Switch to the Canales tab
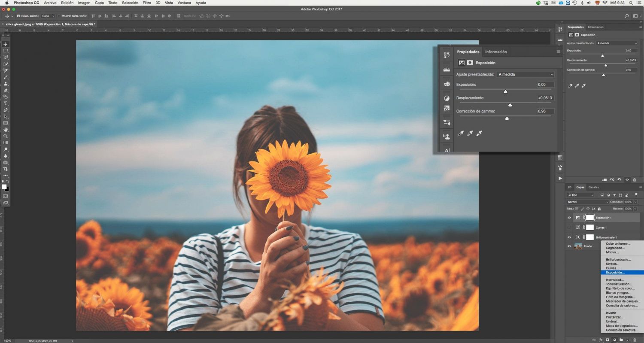Screen dimensions: 644x343 [x=593, y=187]
